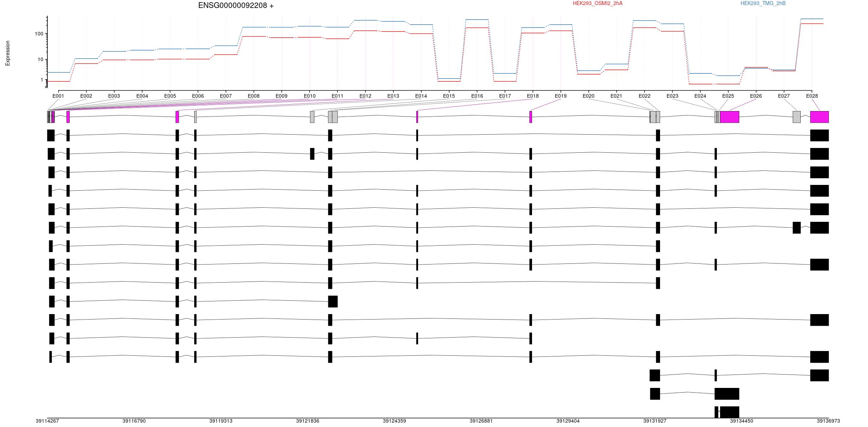Click genomic coordinate 39131927
This screenshot has height=427, width=868.
(655, 421)
